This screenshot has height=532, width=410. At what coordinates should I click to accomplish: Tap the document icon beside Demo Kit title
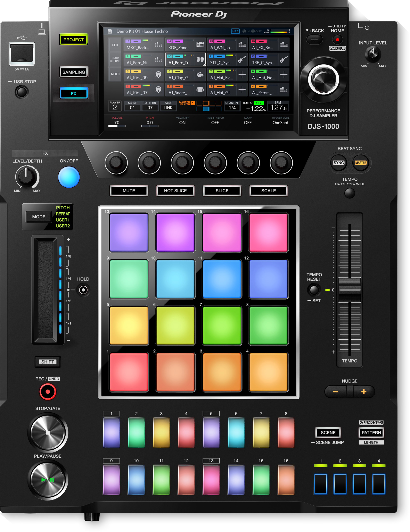click(110, 31)
